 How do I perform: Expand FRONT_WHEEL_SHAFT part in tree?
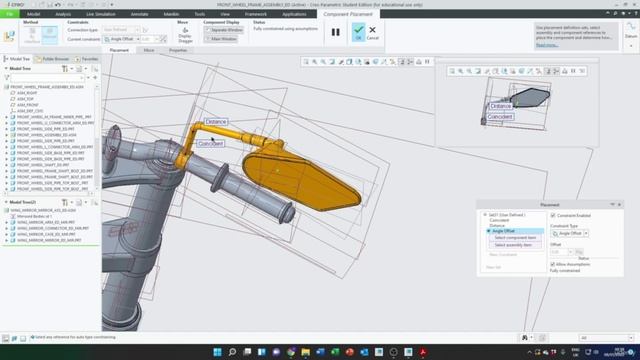pyautogui.click(x=7, y=165)
